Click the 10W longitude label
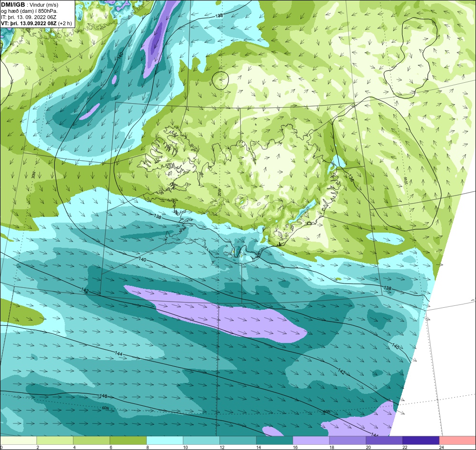The width and height of the screenshot is (476, 450). (405, 180)
